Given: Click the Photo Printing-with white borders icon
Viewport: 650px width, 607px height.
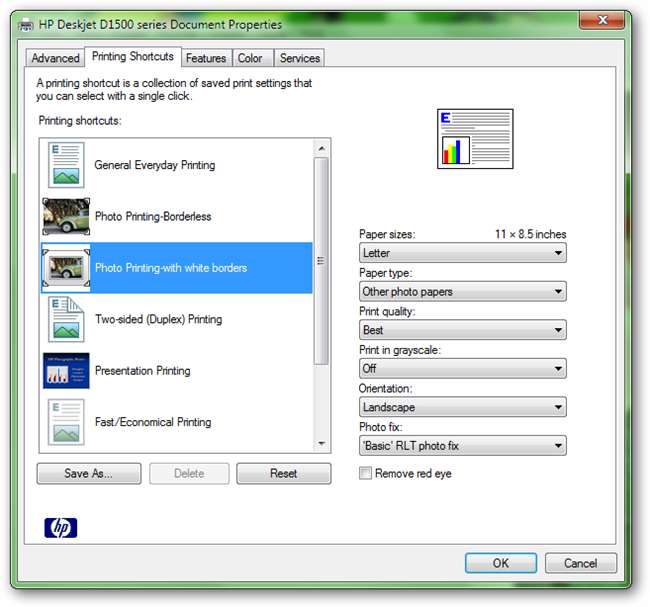Looking at the screenshot, I should click(x=66, y=268).
